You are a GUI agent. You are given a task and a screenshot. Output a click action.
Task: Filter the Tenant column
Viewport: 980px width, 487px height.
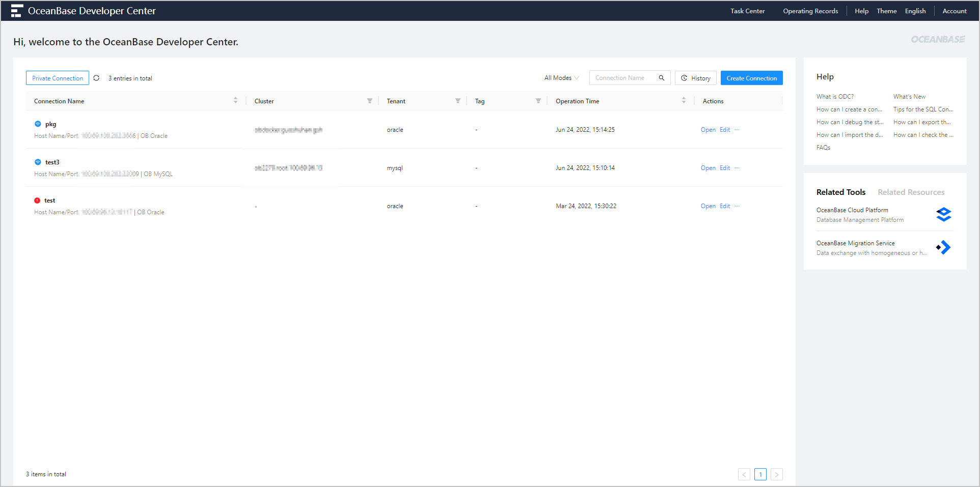(457, 101)
